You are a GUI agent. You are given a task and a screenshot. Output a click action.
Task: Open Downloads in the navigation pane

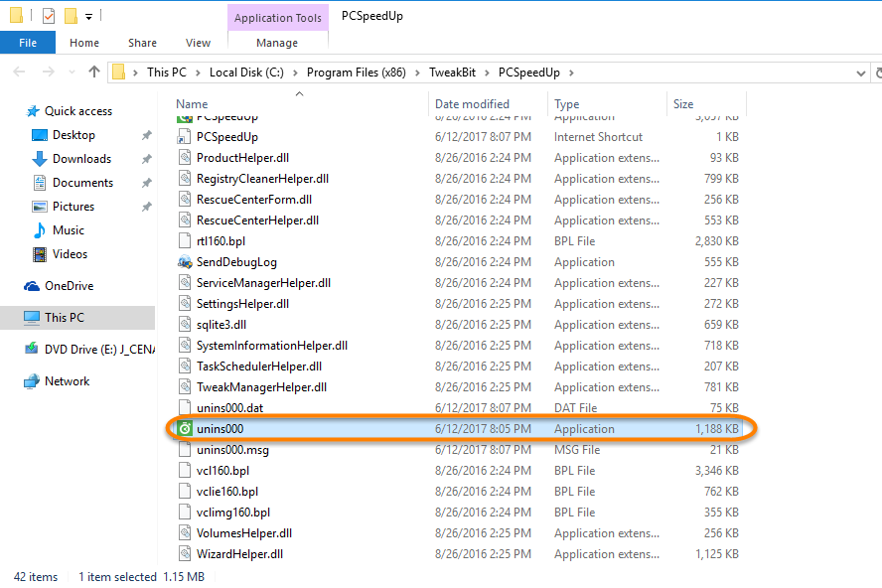pos(82,159)
